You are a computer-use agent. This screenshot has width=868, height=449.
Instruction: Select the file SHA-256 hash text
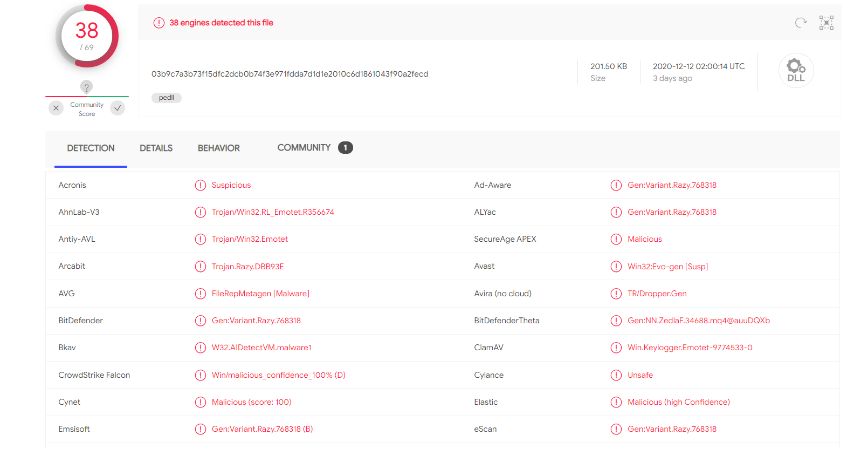tap(290, 74)
